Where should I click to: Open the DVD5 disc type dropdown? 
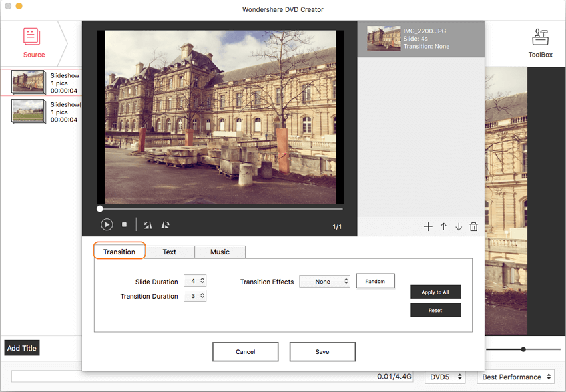[x=444, y=377]
